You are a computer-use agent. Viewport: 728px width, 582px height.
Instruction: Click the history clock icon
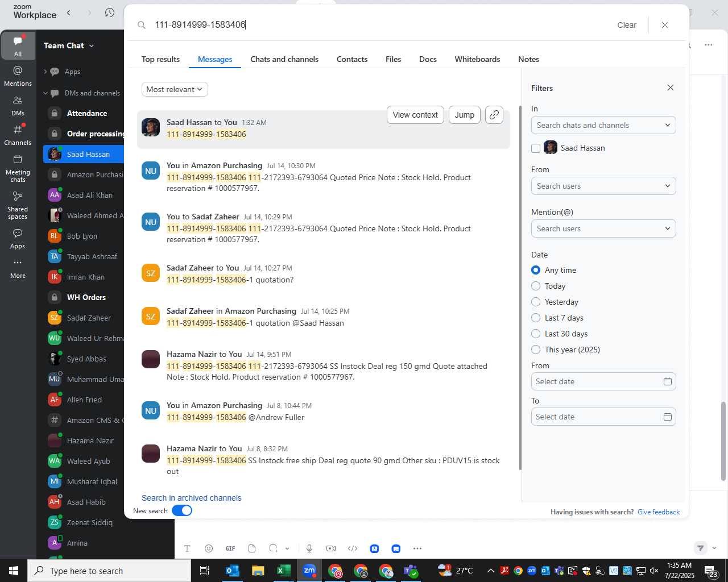point(110,13)
